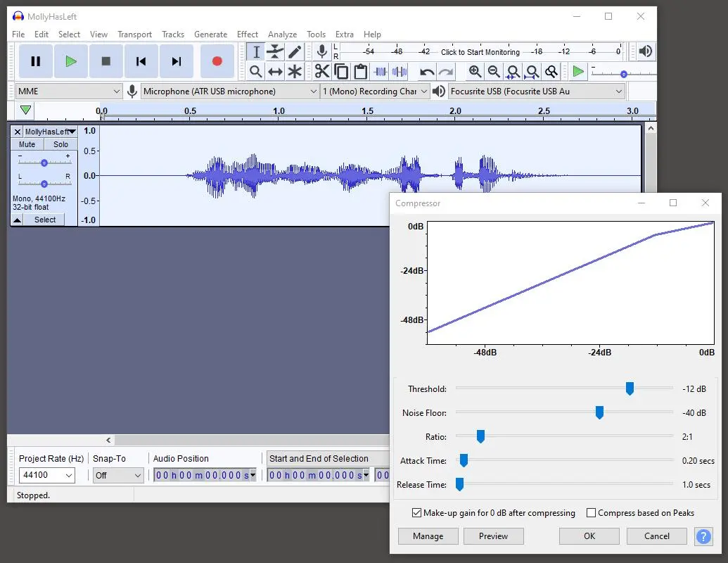
Task: Click the Attack Time slider handle
Action: [x=464, y=460]
